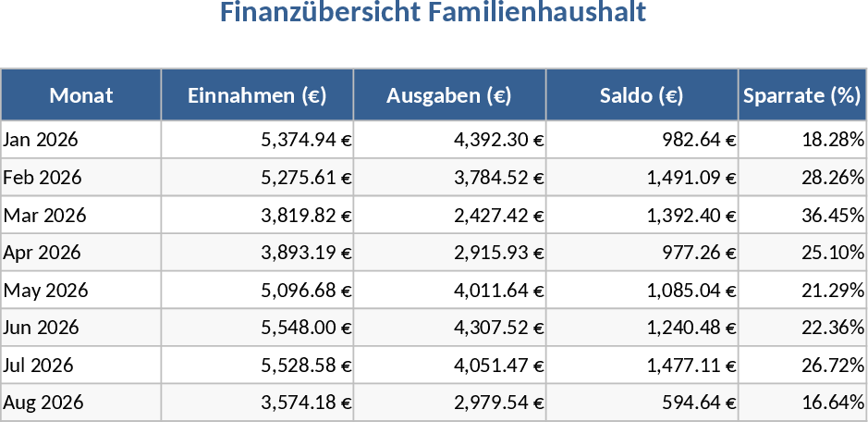Select February expenses cell 3,784.52 €
868x422 pixels.
click(498, 178)
